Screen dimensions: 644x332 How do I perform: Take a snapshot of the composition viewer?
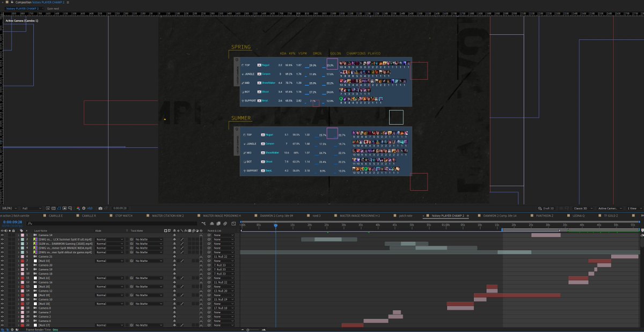(x=100, y=208)
